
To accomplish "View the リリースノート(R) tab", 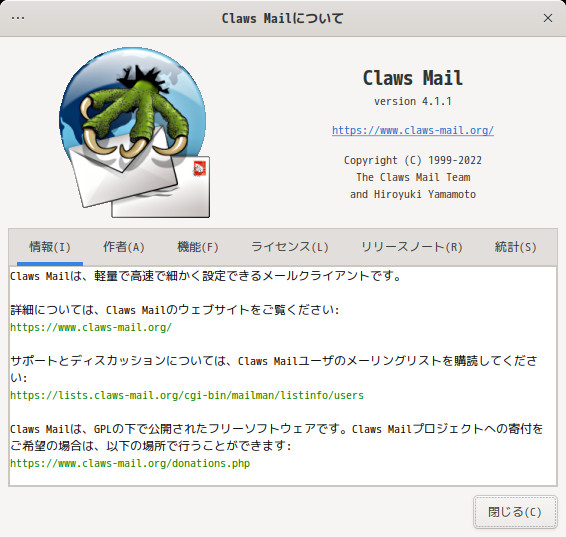I will [x=412, y=247].
